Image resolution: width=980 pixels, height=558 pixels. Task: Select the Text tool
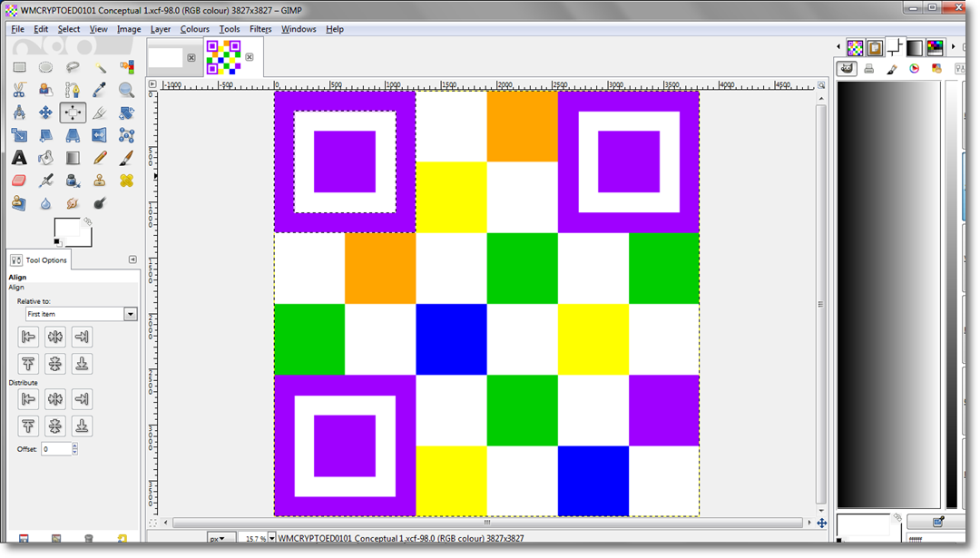tap(19, 158)
